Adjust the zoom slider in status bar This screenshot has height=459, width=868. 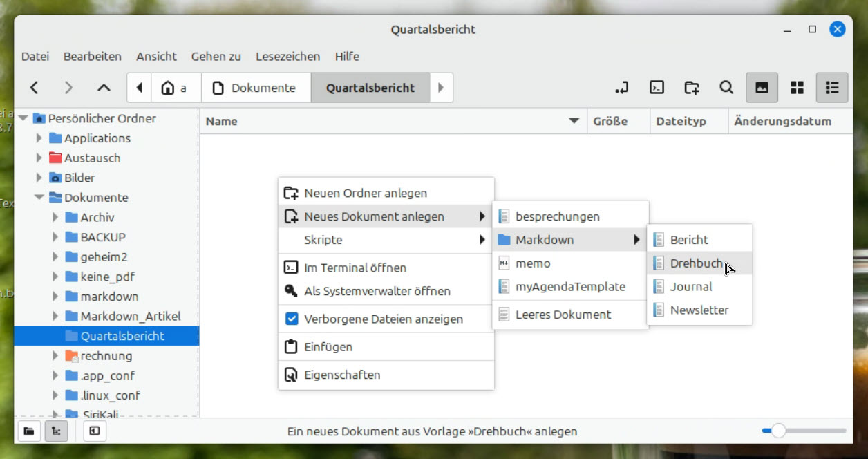tap(779, 431)
